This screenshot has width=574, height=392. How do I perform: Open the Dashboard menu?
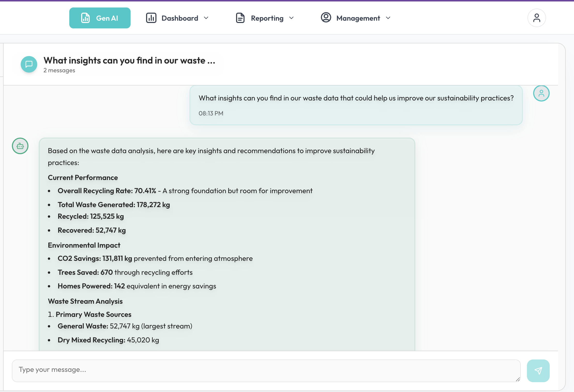(180, 18)
